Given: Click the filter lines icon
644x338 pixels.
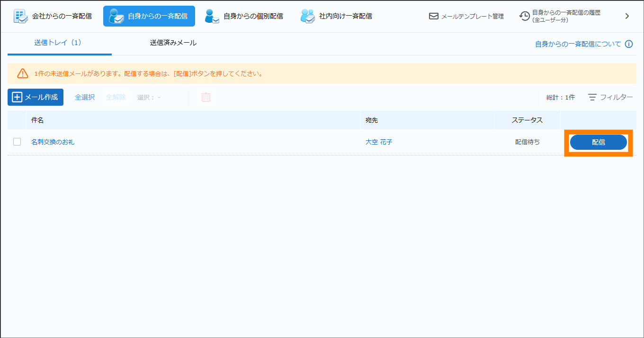Looking at the screenshot, I should coord(592,97).
